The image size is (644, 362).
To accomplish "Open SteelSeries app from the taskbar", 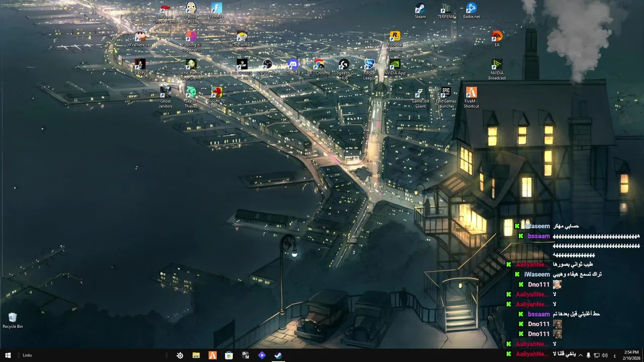I will click(180, 355).
